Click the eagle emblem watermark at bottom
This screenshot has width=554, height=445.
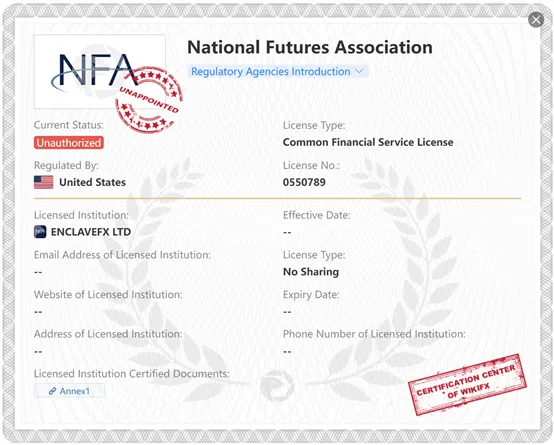277,385
